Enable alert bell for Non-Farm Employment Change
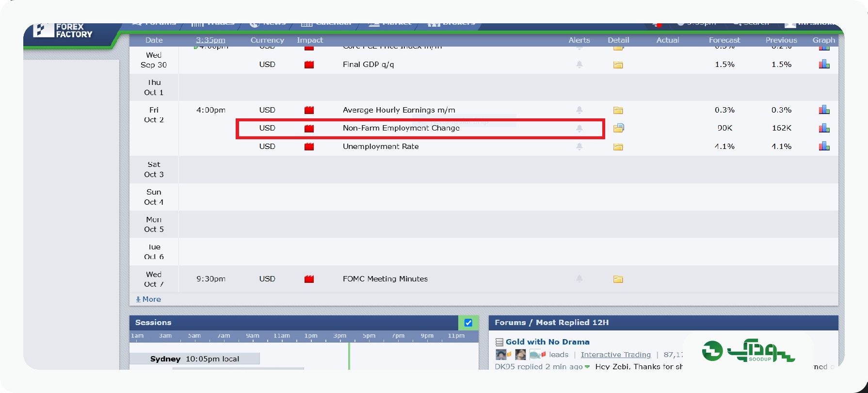 579,128
